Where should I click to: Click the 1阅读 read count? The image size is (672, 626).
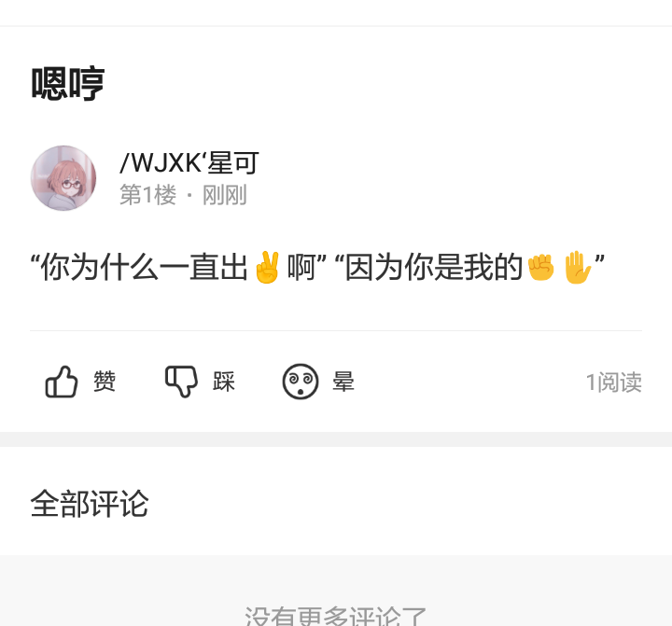[x=614, y=383]
